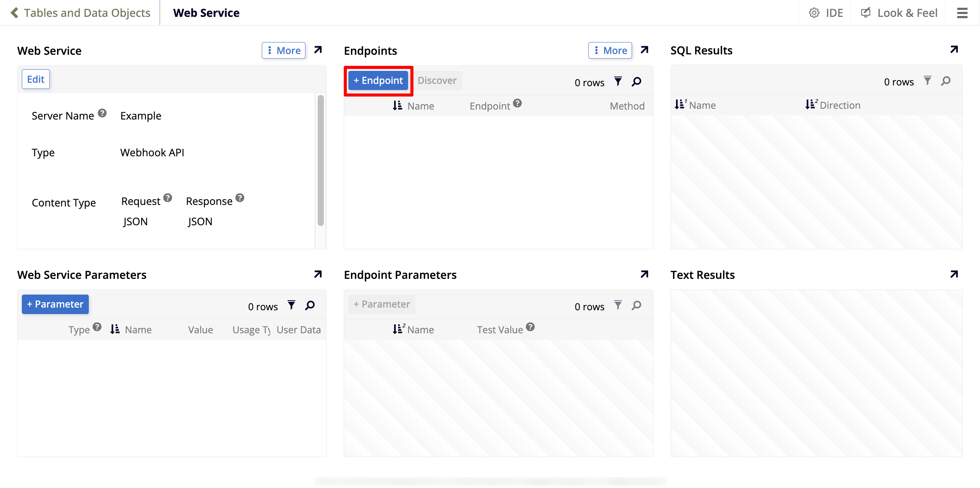Click the + Endpoint button
The image size is (980, 488).
click(x=378, y=80)
